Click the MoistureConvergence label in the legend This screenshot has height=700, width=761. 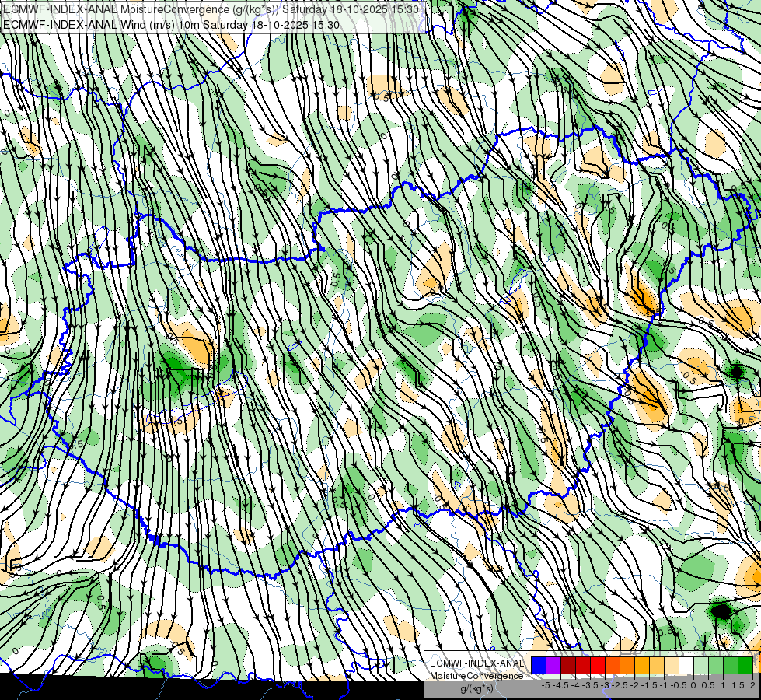pyautogui.click(x=476, y=676)
